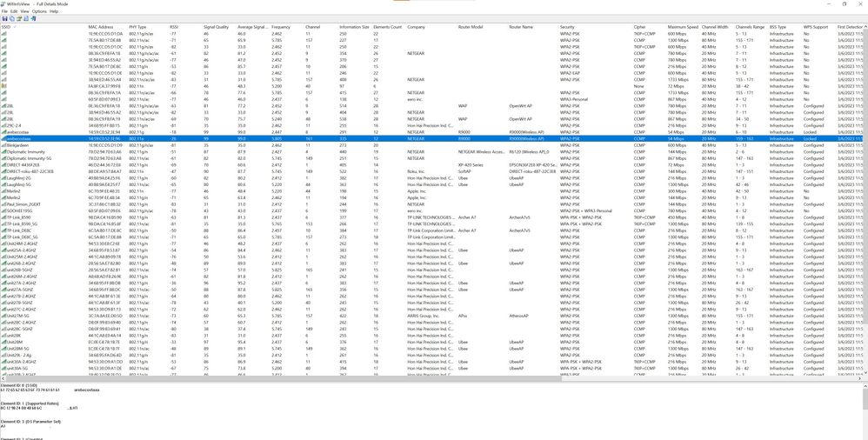
Task: Open the File menu
Action: 4,11
